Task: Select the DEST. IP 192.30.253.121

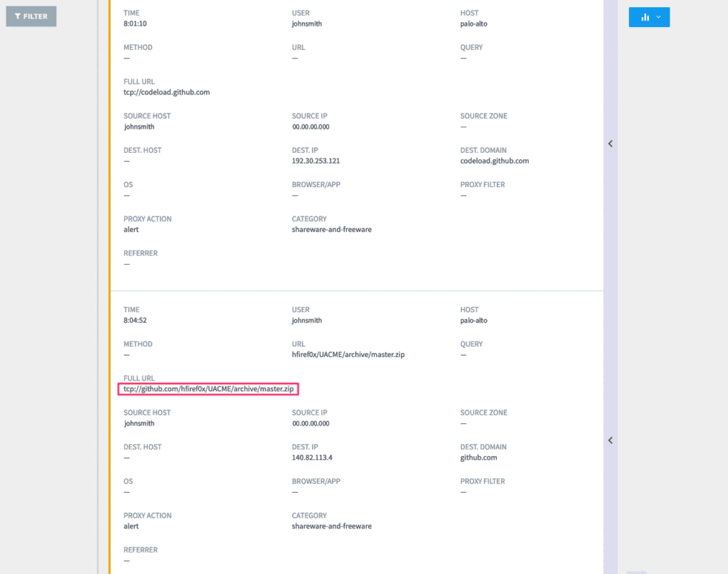Action: tap(316, 161)
